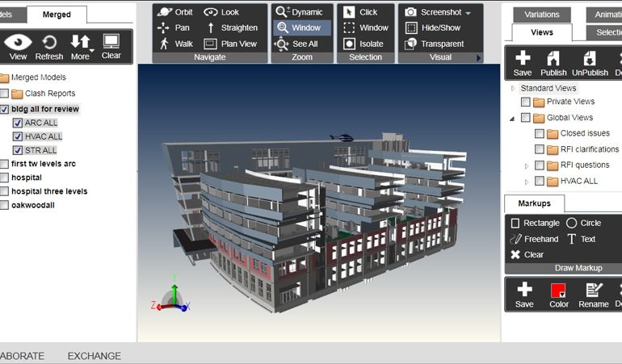The height and width of the screenshot is (364, 622).
Task: Switch to the Variations tab
Action: tap(541, 15)
